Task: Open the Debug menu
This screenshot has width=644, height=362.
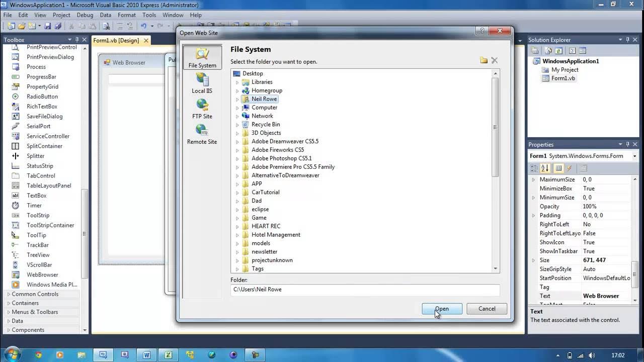Action: [x=85, y=15]
